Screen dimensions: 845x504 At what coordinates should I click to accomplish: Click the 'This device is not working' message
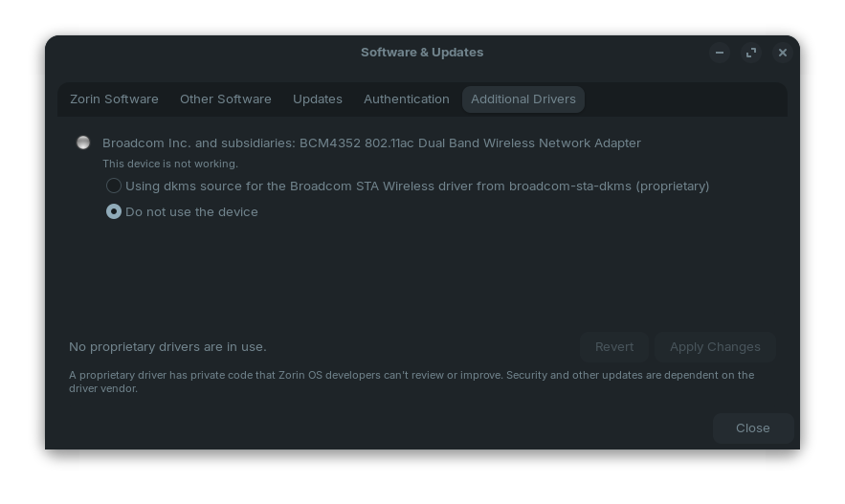pos(170,164)
